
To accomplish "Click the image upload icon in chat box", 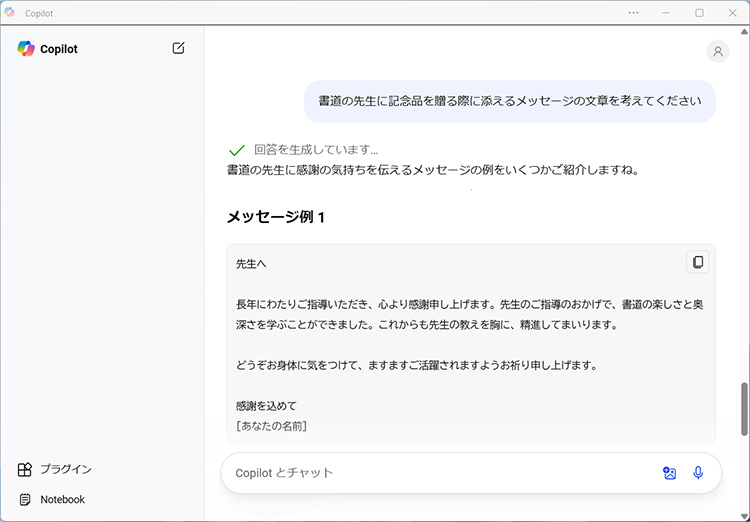I will [669, 473].
